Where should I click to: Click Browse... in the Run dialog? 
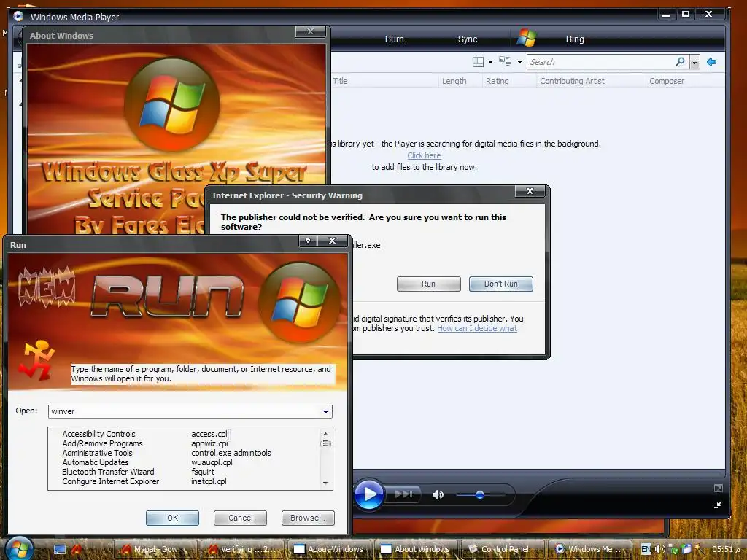tap(308, 518)
